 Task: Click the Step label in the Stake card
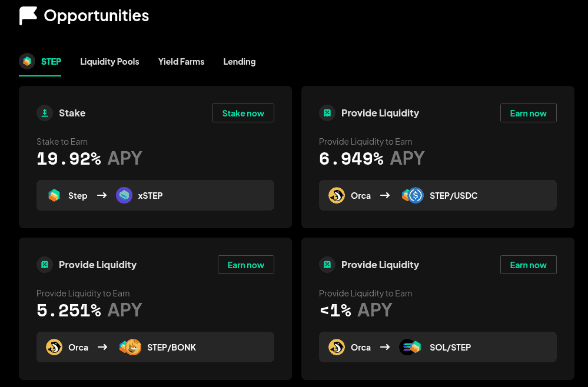[x=78, y=196]
